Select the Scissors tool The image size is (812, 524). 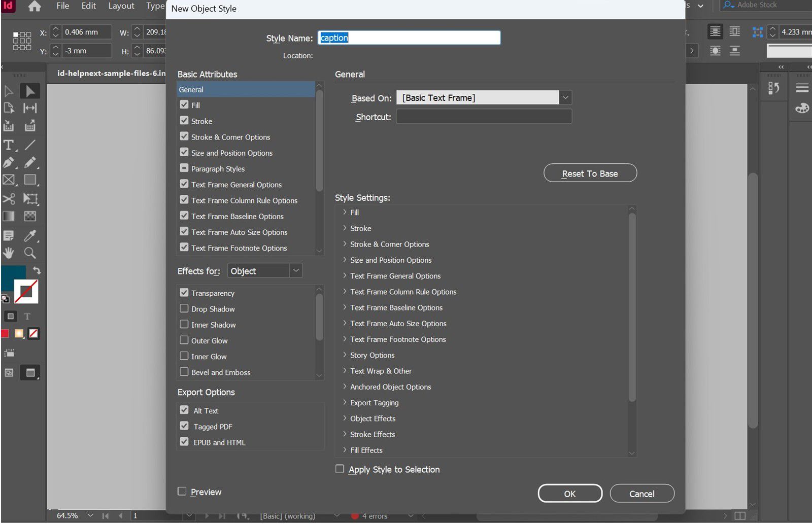9,198
